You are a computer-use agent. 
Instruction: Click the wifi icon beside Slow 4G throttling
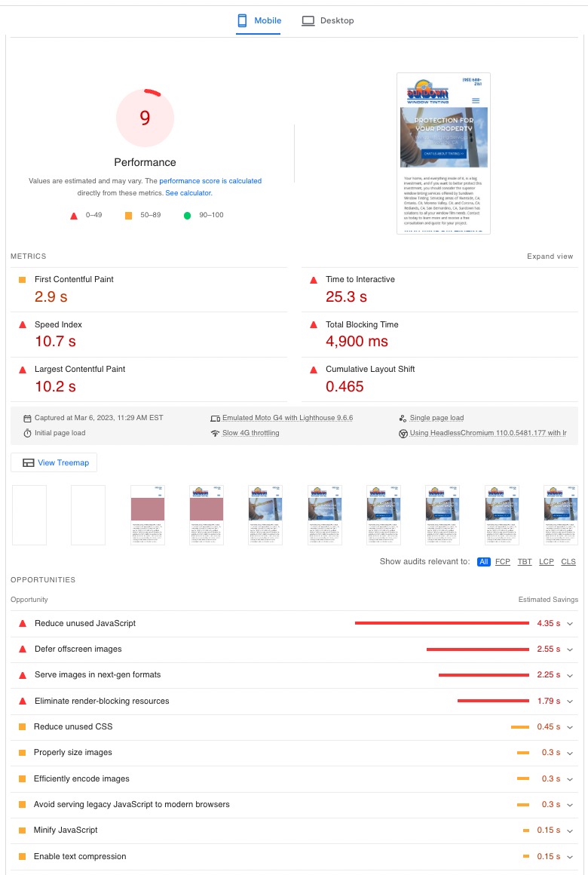(x=215, y=433)
